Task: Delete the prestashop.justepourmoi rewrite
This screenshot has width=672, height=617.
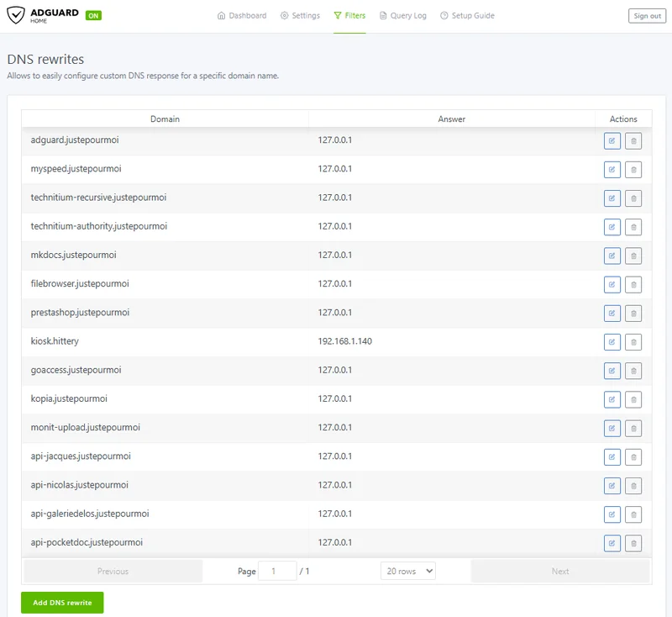Action: tap(633, 313)
